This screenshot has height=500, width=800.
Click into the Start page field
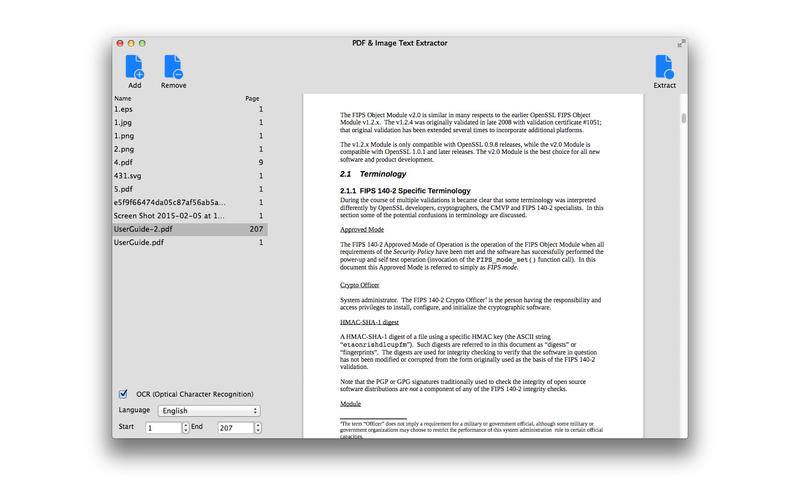[164, 428]
